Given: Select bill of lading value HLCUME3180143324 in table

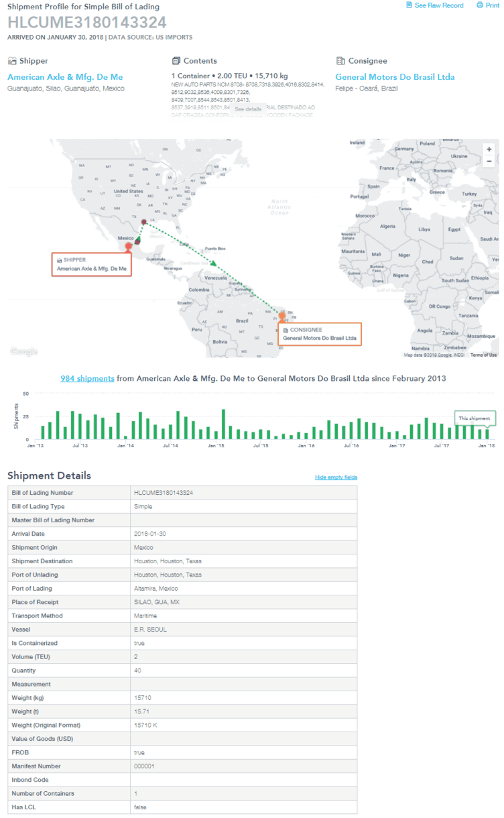Looking at the screenshot, I should (x=164, y=493).
